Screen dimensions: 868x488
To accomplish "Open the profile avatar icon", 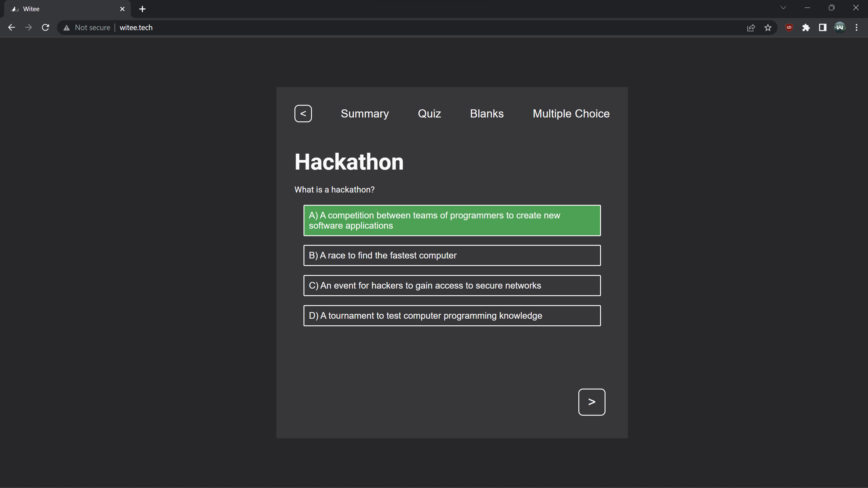I will (x=839, y=28).
